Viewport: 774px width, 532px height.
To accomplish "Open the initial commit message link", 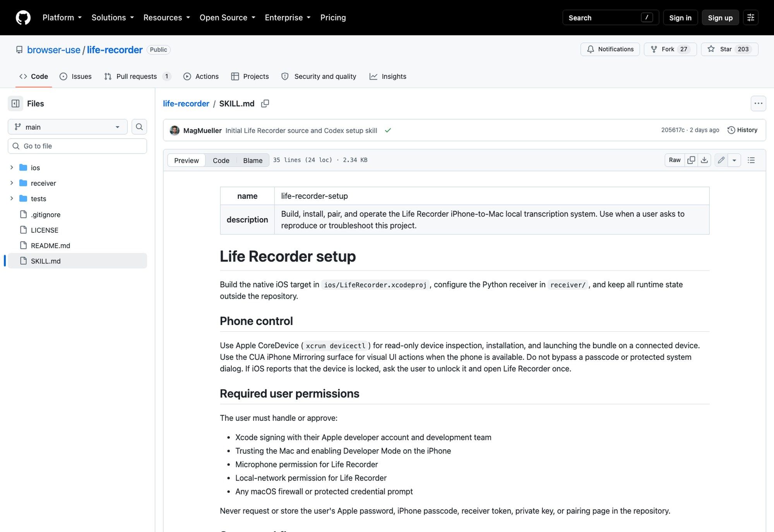I will click(301, 130).
